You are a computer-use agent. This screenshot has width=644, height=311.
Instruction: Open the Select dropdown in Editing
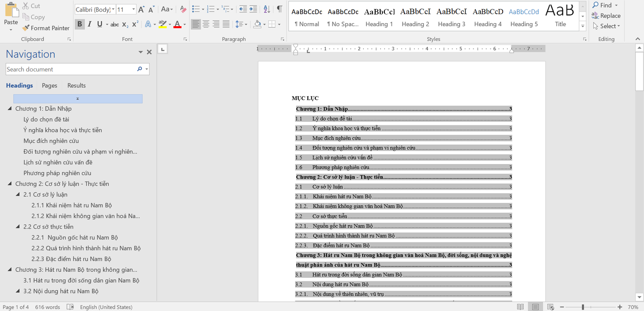click(606, 26)
